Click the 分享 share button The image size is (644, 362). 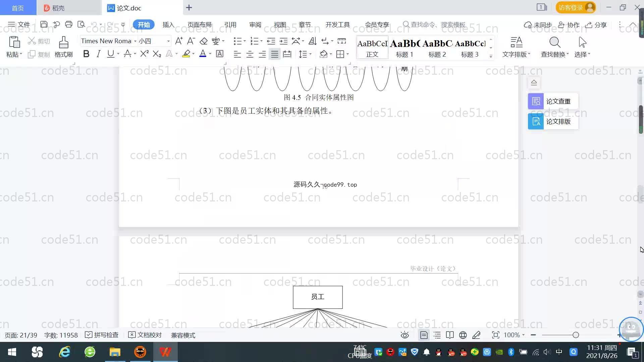[596, 25]
